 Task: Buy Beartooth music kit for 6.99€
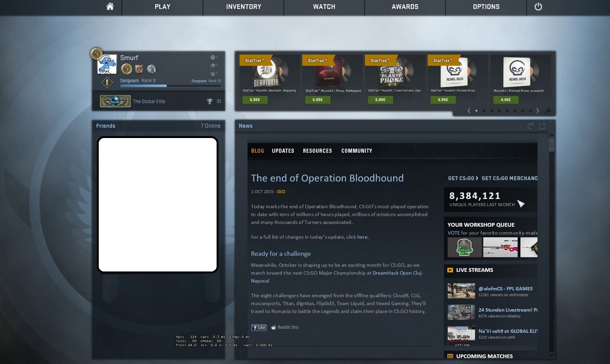pos(255,100)
